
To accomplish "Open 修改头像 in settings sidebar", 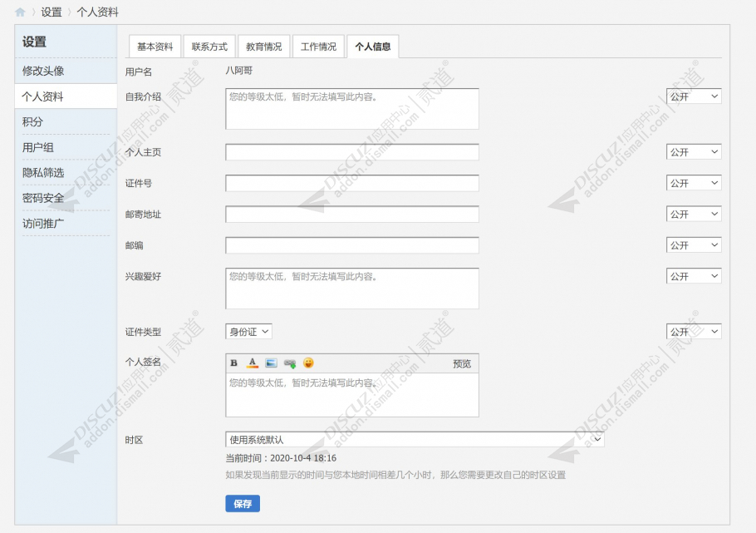I will (43, 71).
